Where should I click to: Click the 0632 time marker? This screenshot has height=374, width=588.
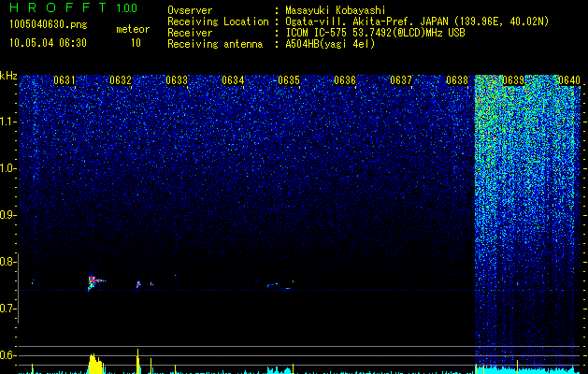[121, 80]
